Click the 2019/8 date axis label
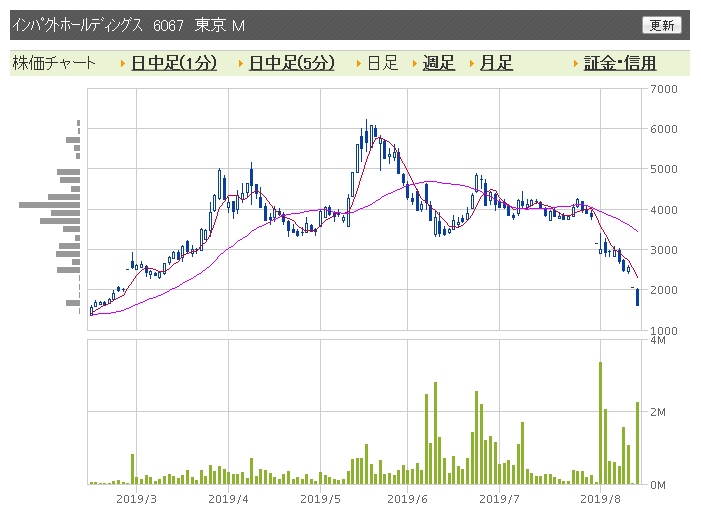 600,499
